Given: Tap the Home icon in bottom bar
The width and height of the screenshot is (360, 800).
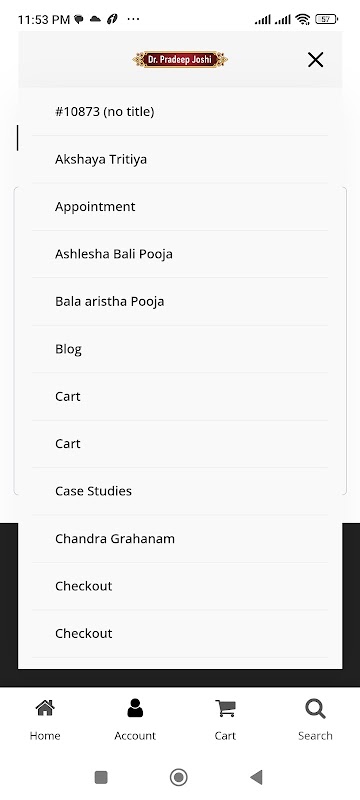Looking at the screenshot, I should click(45, 708).
